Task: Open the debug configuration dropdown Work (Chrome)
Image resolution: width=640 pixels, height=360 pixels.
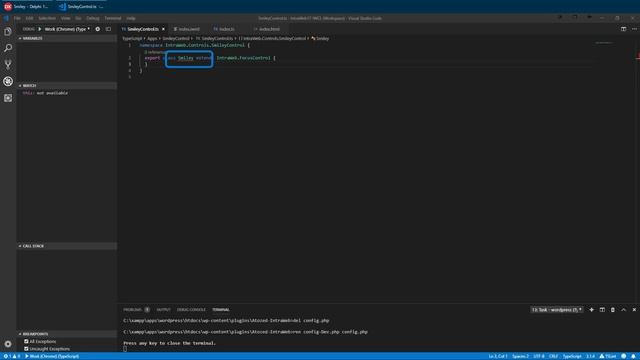Action: 67,29
